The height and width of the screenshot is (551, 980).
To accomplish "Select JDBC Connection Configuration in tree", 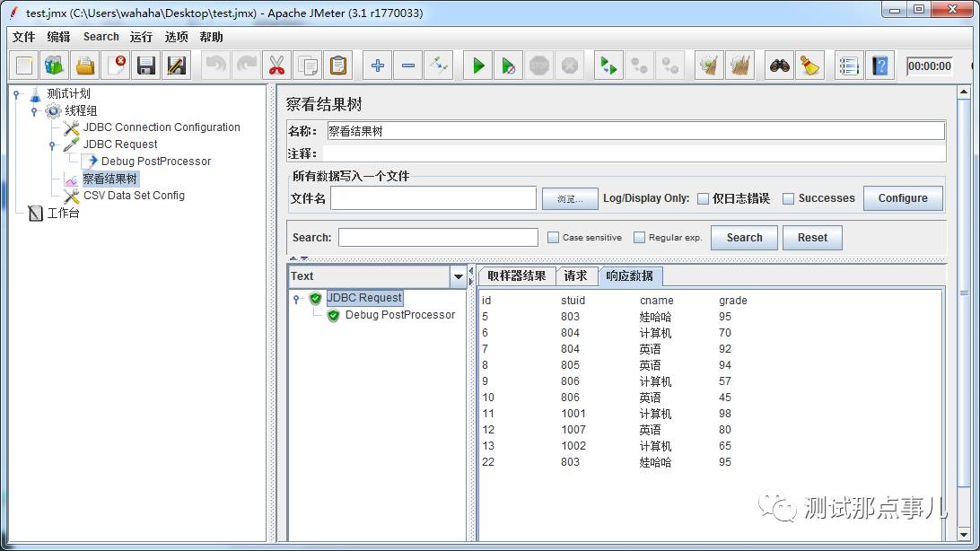I will 162,127.
